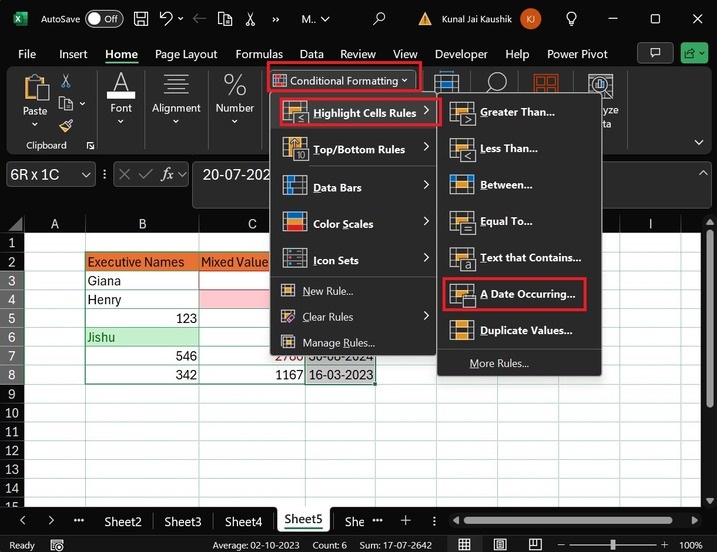
Task: Open the Formulas ribbon tab
Action: (259, 54)
